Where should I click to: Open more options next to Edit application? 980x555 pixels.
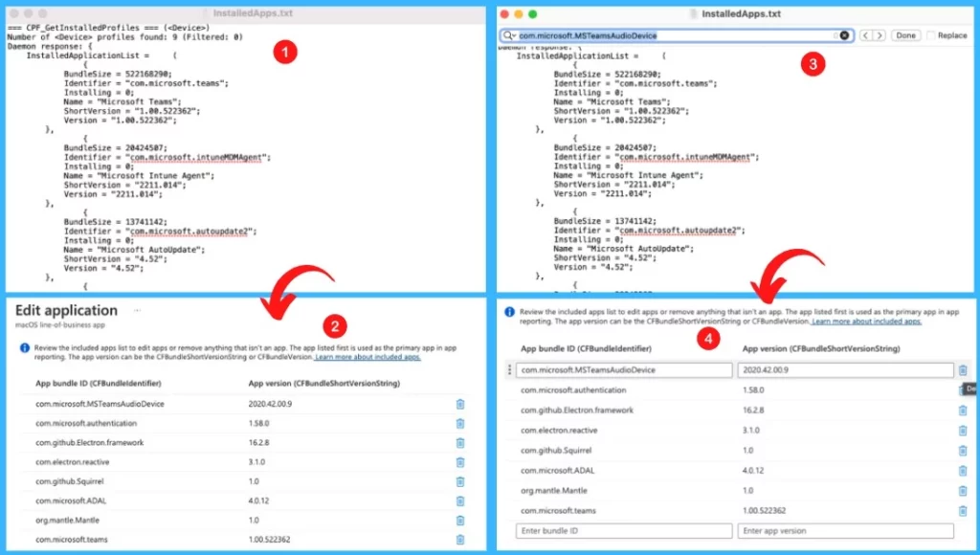click(x=138, y=311)
